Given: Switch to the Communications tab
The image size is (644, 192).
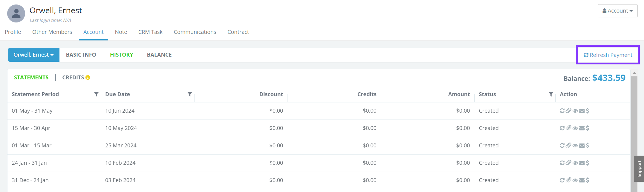Looking at the screenshot, I should click(x=195, y=32).
